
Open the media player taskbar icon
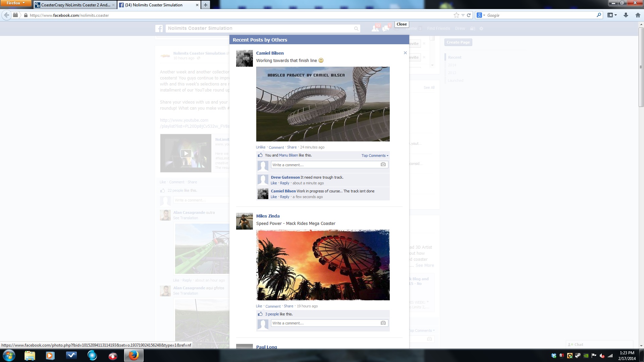(x=50, y=355)
